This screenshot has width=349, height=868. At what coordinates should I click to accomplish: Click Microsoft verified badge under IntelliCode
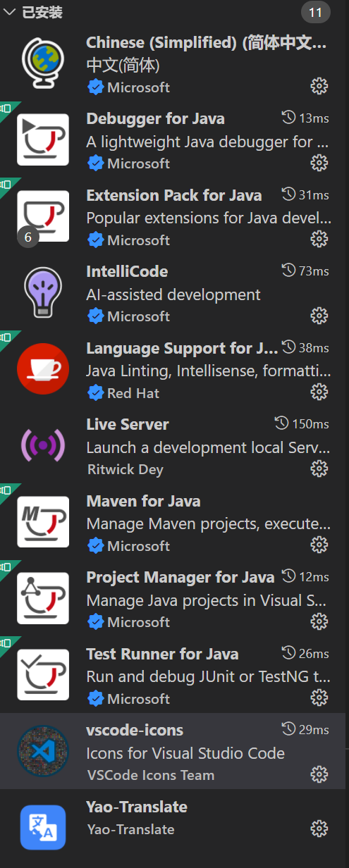point(95,316)
